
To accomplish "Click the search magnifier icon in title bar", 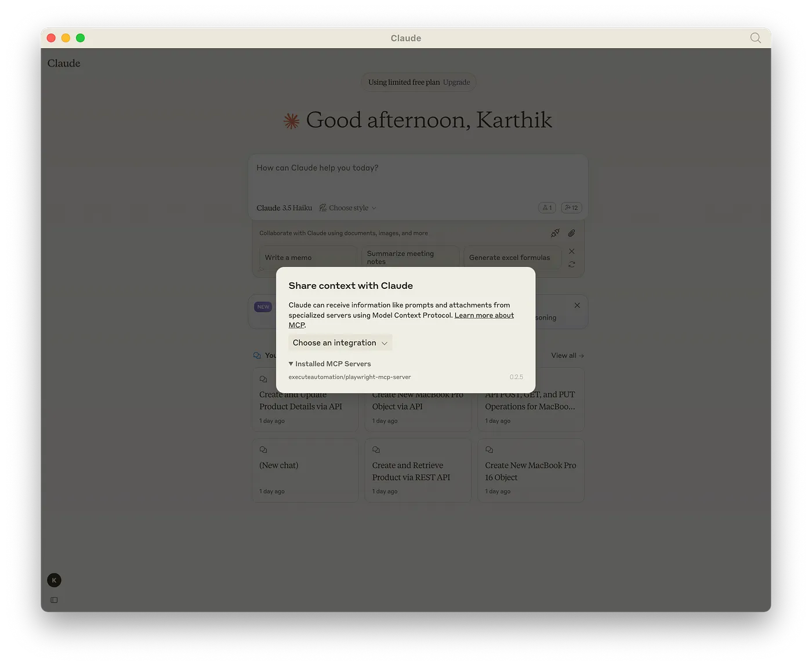I will (755, 38).
